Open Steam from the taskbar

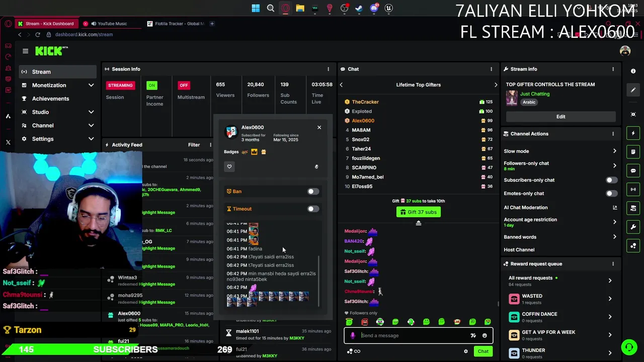pos(359,8)
